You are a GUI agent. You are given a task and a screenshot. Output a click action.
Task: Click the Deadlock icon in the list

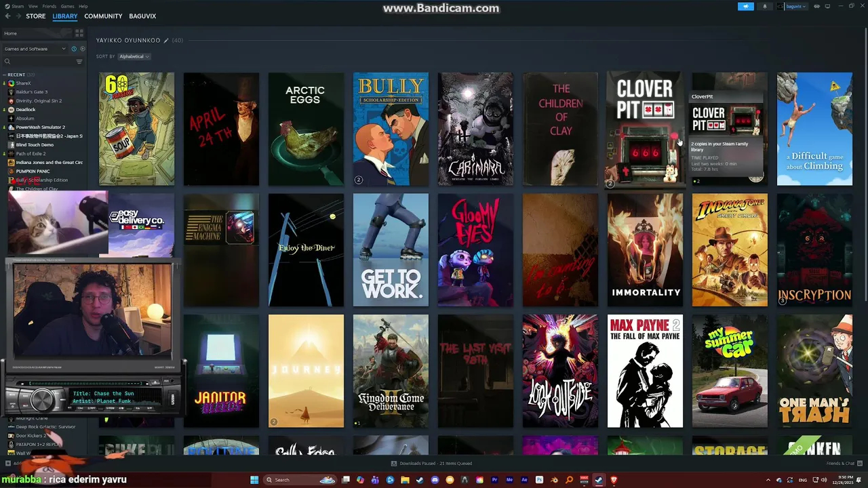tap(11, 109)
